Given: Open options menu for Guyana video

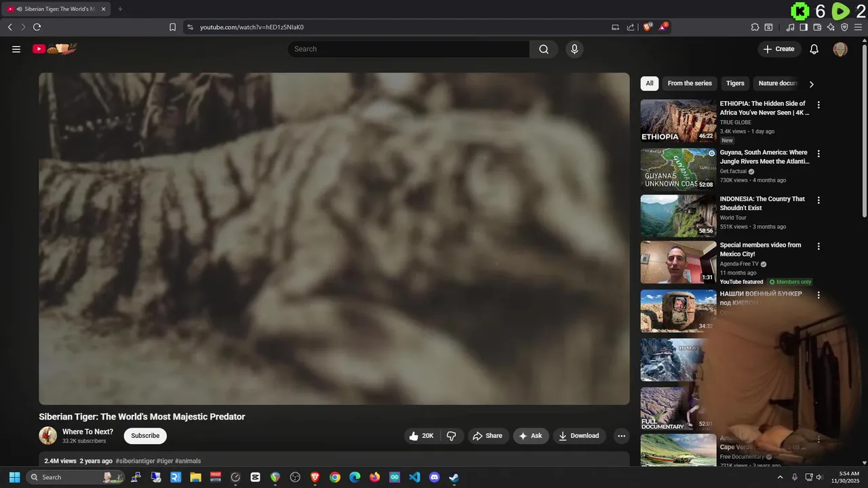Looking at the screenshot, I should (x=818, y=154).
